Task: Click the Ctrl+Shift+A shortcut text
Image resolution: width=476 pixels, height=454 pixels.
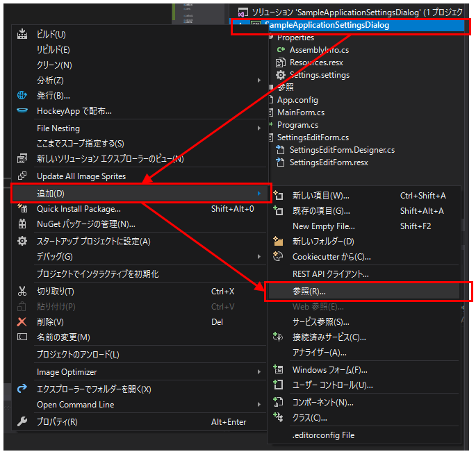Action: tap(422, 195)
